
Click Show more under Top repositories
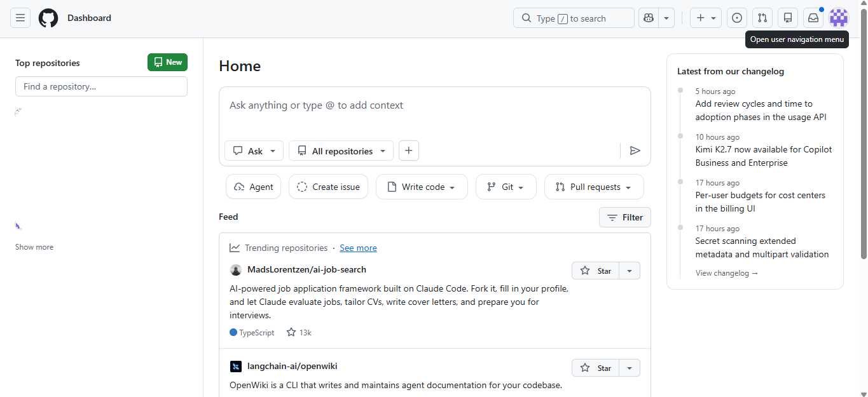point(34,247)
